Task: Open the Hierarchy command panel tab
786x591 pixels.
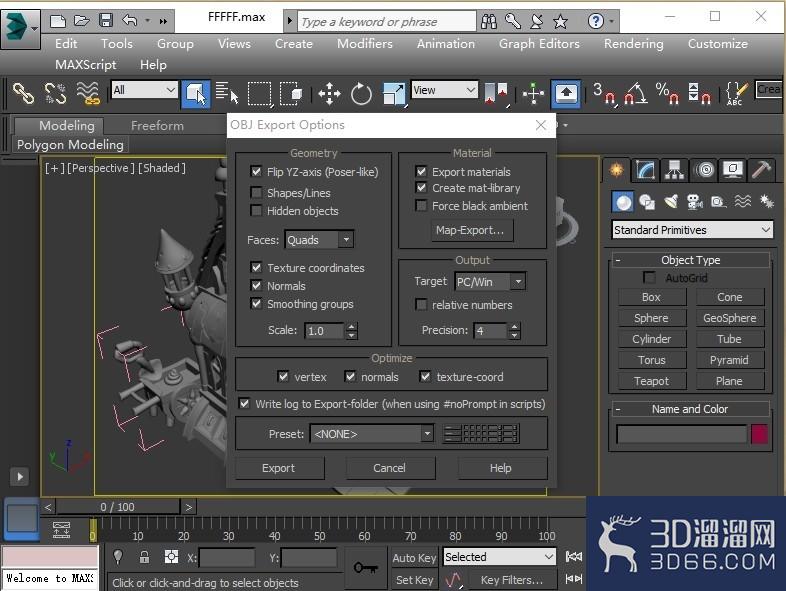Action: click(674, 170)
